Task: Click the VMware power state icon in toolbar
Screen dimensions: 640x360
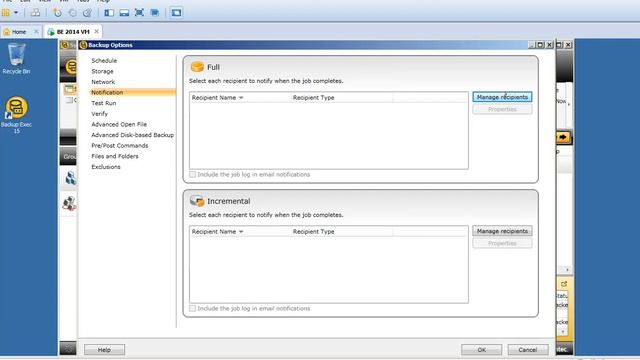Action: tap(6, 13)
